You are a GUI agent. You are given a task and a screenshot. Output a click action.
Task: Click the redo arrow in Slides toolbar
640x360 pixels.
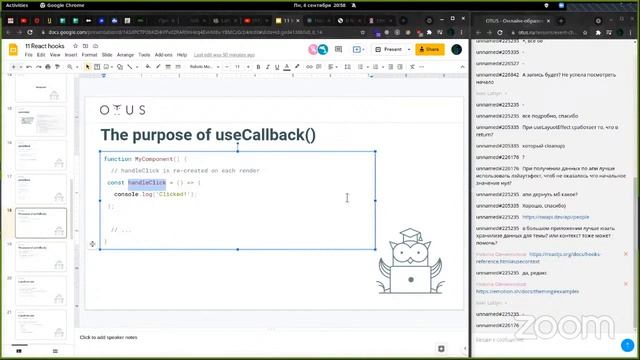click(x=38, y=67)
